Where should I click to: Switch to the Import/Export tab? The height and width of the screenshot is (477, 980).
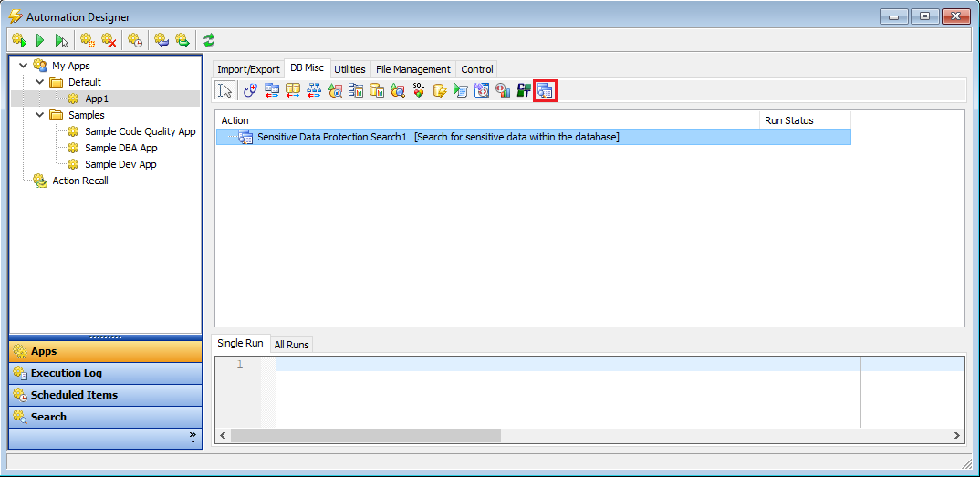pos(248,69)
